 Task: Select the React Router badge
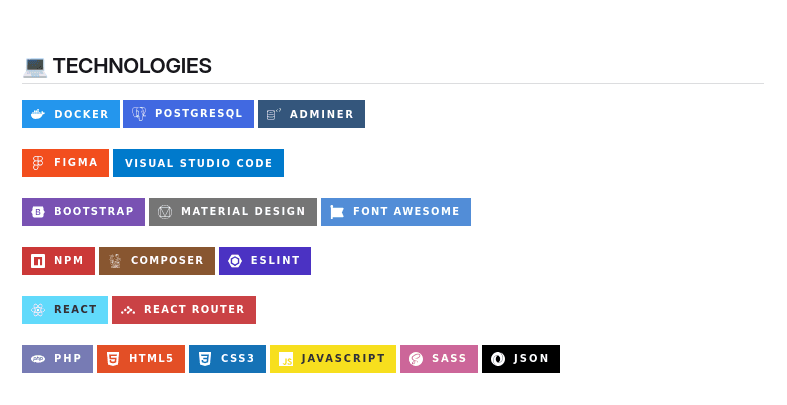(x=184, y=310)
